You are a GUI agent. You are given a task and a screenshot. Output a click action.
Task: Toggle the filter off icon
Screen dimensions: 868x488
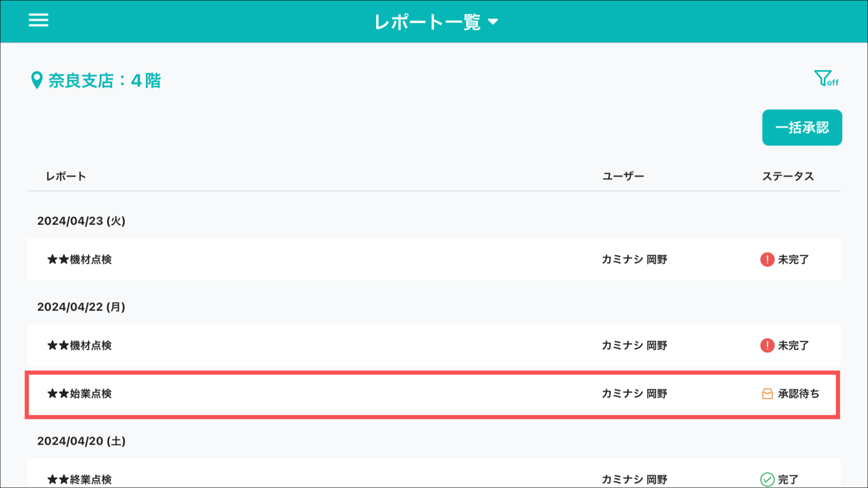click(x=826, y=79)
